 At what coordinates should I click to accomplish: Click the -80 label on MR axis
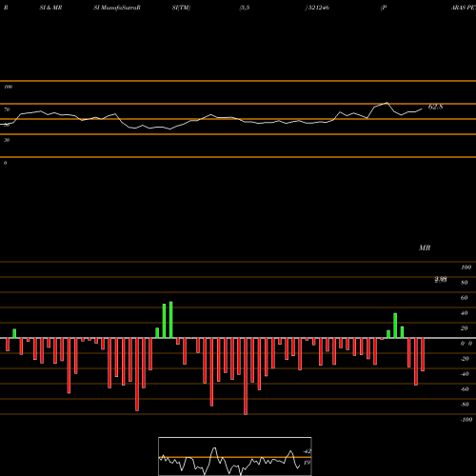click(x=465, y=405)
